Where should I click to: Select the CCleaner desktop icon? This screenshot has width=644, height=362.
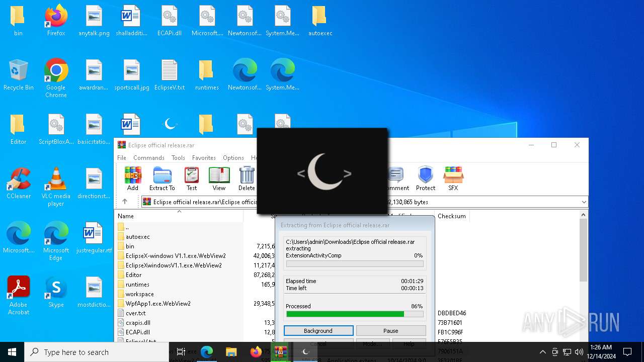pyautogui.click(x=18, y=184)
